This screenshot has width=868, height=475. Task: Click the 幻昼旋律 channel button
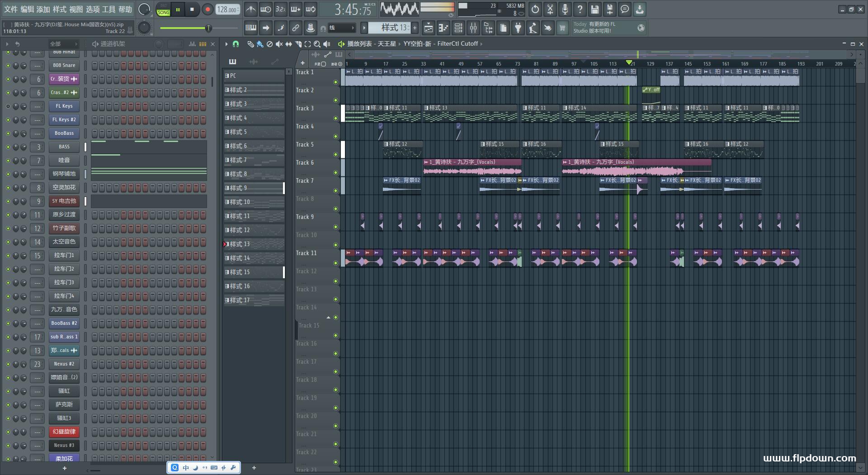[64, 432]
